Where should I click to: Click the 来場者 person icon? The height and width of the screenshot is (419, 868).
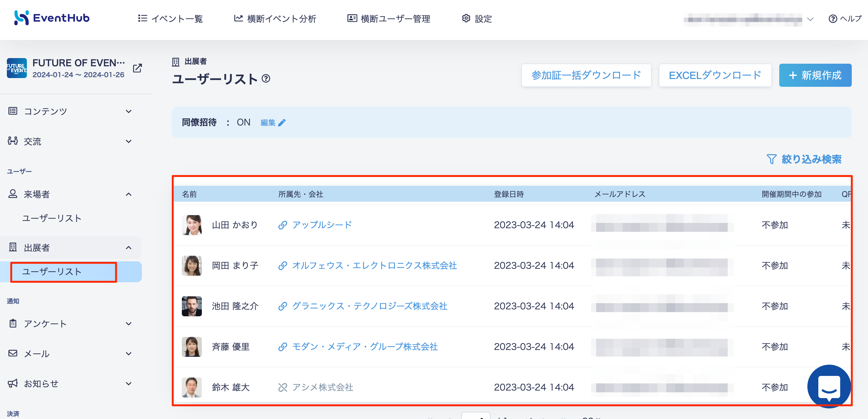pyautogui.click(x=13, y=194)
